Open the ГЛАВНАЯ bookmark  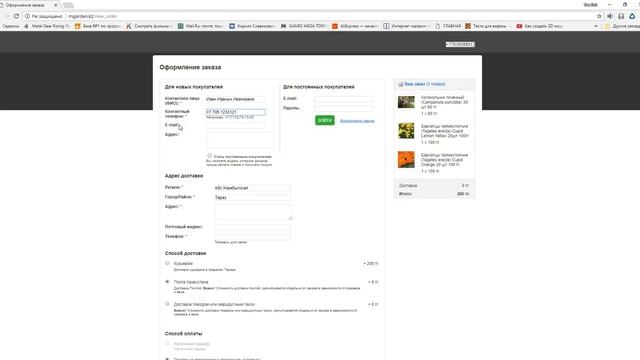click(448, 26)
